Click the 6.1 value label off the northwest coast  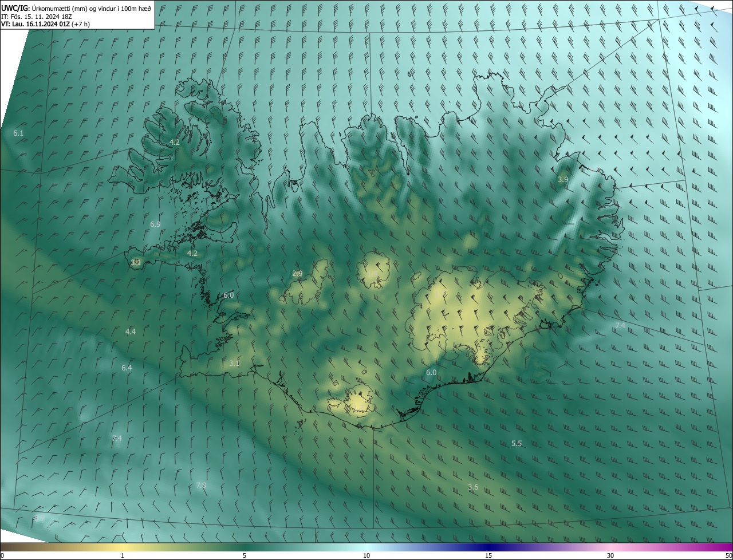click(x=18, y=133)
